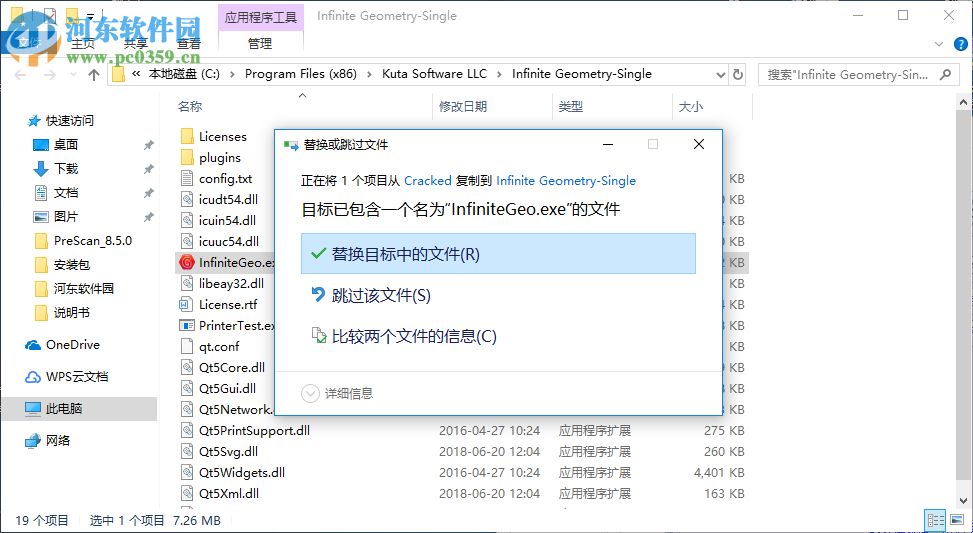Choose Replace the file in destination (R)
The height and width of the screenshot is (533, 973).
tap(498, 254)
